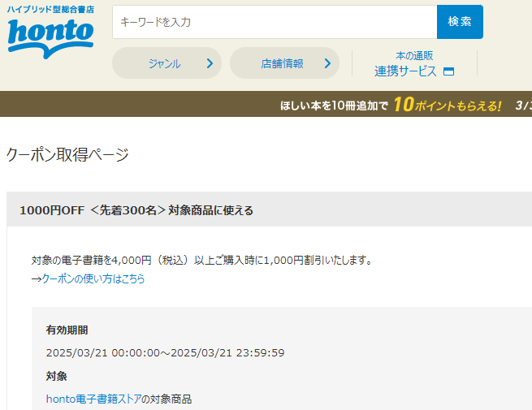Open the ジャンル genre menu
Image resolution: width=532 pixels, height=410 pixels.
pyautogui.click(x=167, y=63)
